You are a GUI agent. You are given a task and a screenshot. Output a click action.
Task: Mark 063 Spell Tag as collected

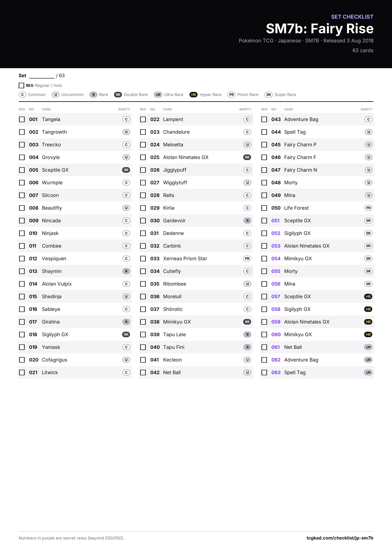tap(264, 372)
